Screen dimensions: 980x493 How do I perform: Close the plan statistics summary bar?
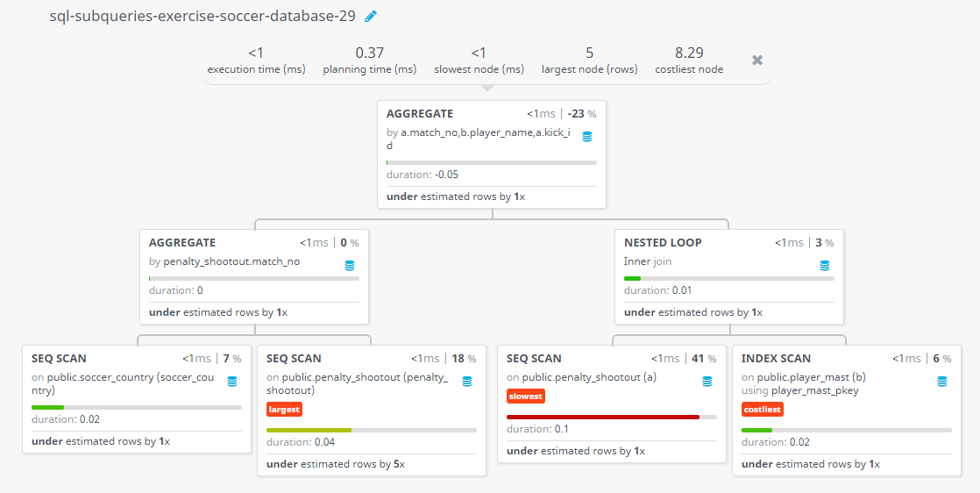(756, 60)
